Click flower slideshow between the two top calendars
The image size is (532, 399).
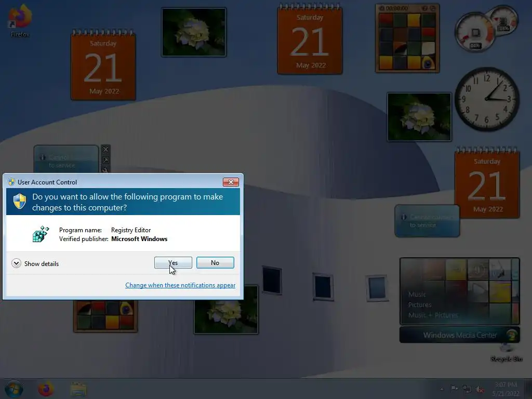coord(194,32)
